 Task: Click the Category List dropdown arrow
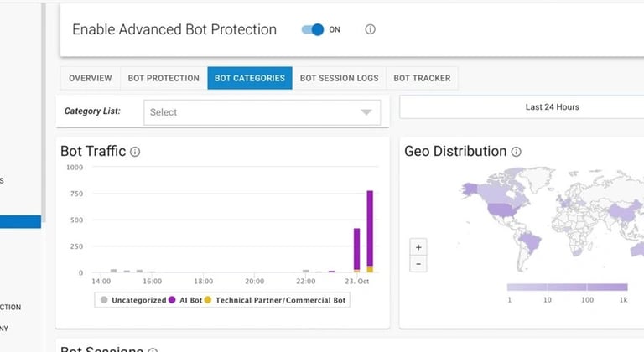tap(366, 112)
